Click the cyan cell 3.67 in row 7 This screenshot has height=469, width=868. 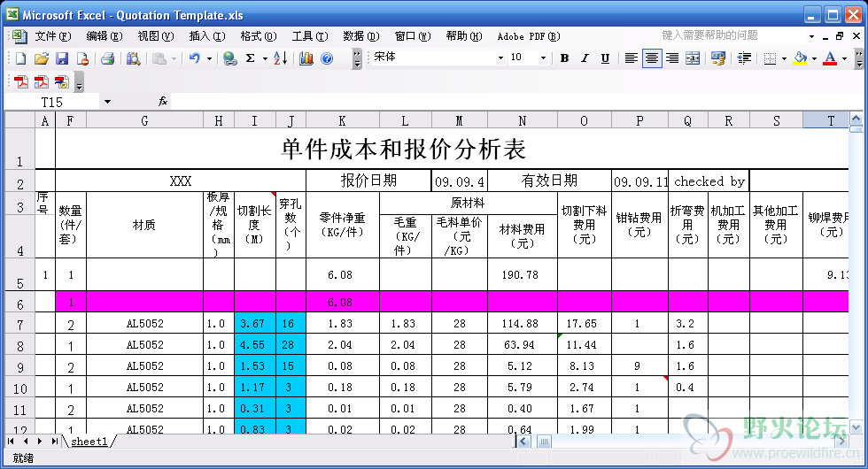click(x=255, y=324)
